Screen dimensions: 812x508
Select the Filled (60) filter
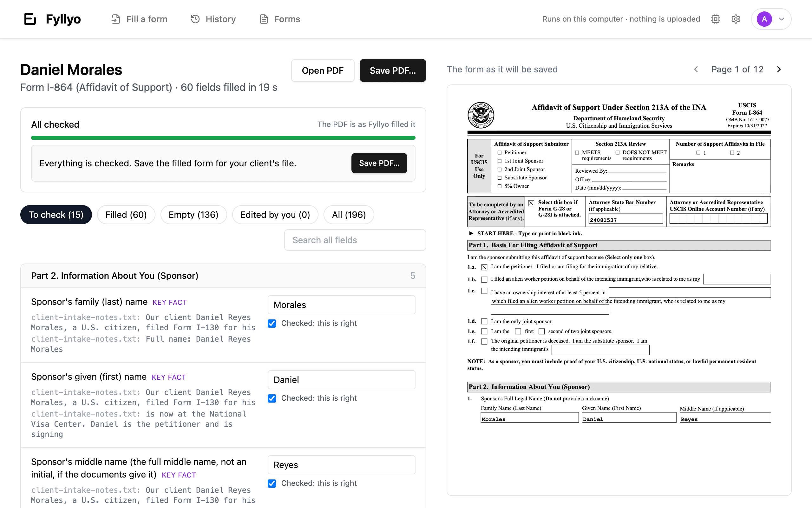click(126, 215)
